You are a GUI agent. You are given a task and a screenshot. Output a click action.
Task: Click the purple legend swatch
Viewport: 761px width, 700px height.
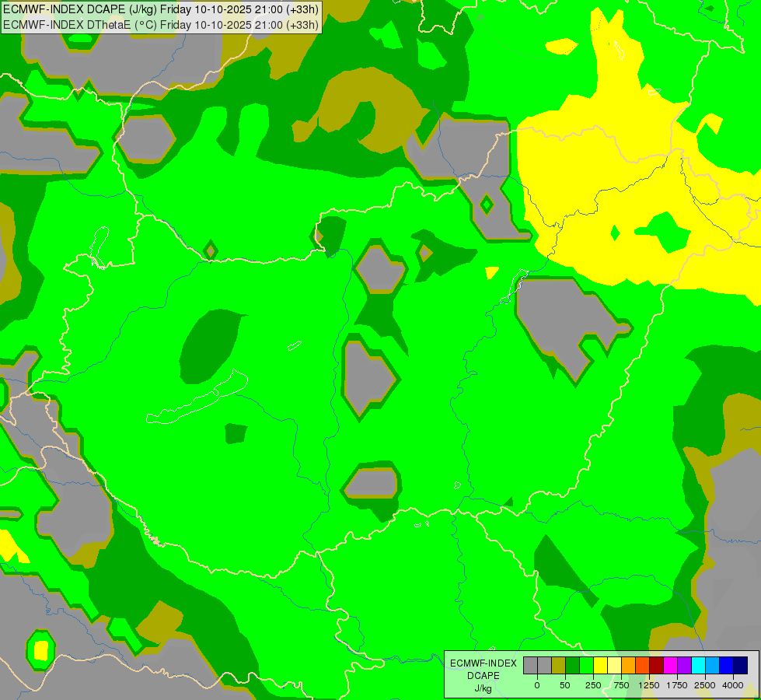(684, 665)
